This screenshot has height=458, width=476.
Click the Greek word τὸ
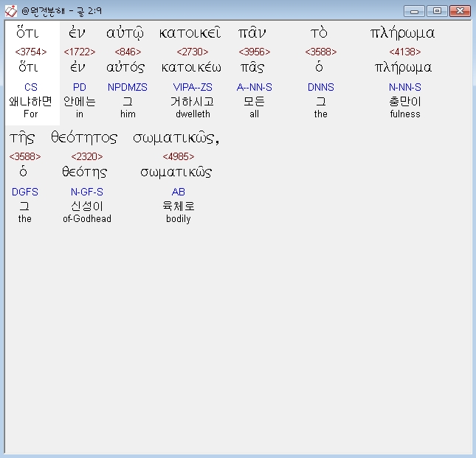pyautogui.click(x=319, y=32)
